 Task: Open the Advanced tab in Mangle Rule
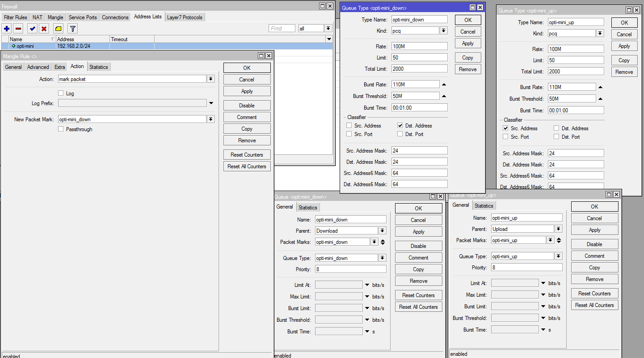(x=38, y=67)
